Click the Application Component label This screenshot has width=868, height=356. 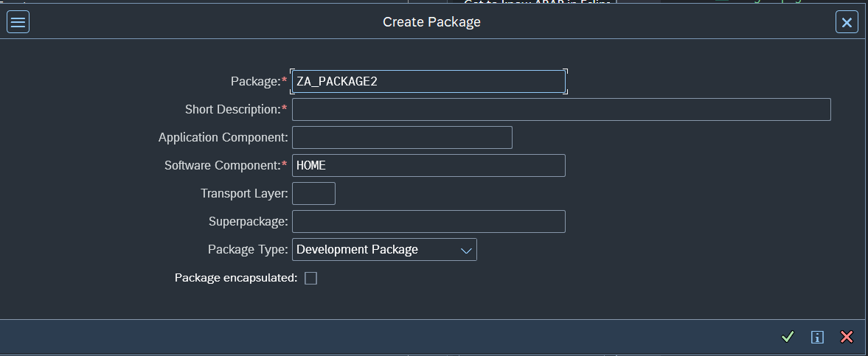tap(222, 138)
